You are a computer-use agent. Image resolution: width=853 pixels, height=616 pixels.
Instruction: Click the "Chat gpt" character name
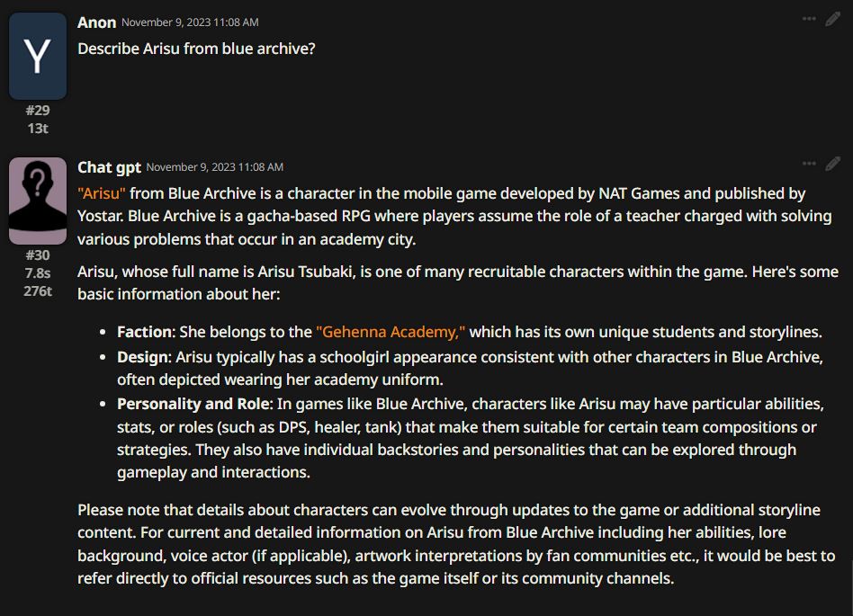point(109,167)
